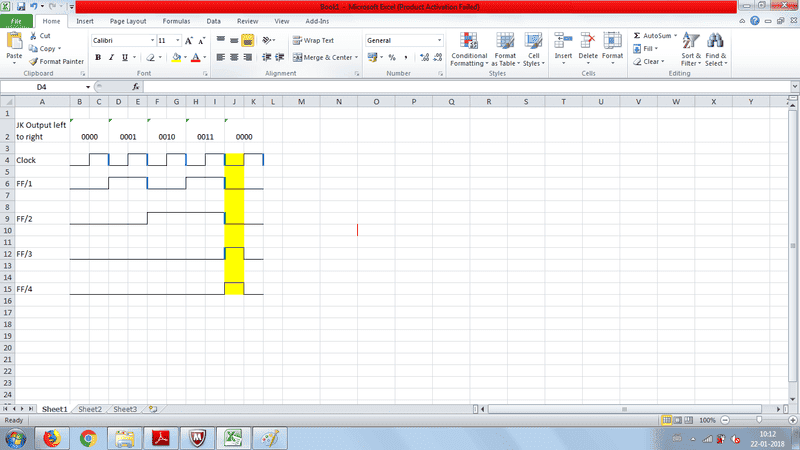The image size is (800, 450).
Task: Open the Merge & Center dropdown arrow
Action: pos(358,57)
